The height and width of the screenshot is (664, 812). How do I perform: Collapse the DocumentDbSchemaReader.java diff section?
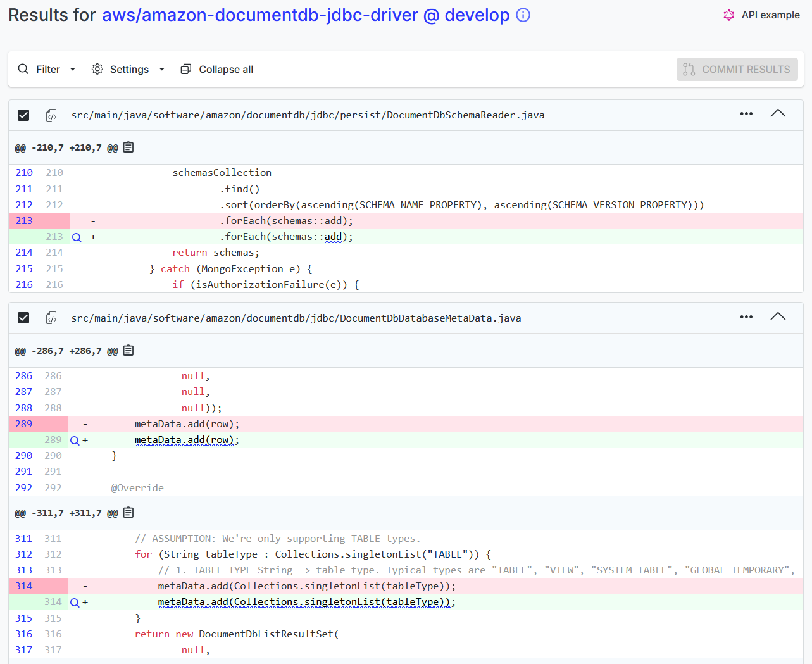coord(778,114)
